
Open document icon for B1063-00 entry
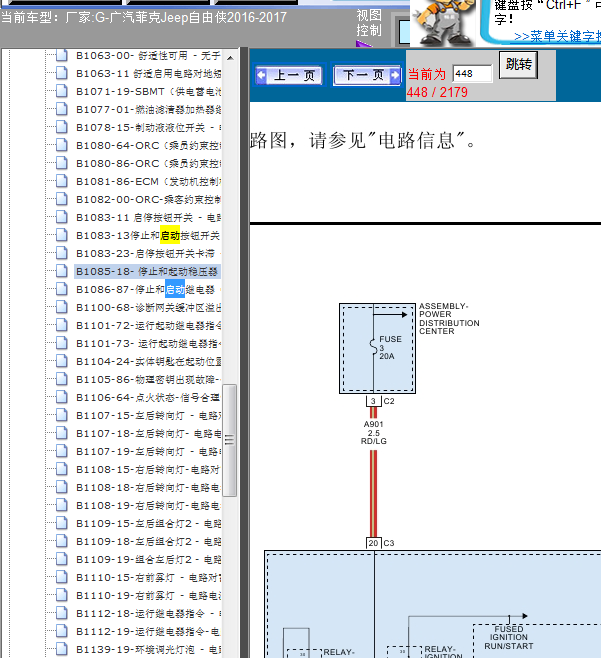[62, 55]
